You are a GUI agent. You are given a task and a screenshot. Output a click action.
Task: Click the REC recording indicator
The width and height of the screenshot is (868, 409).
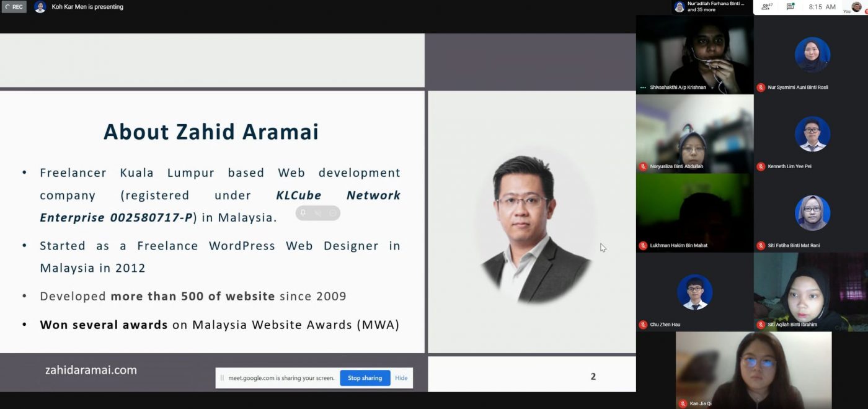click(x=13, y=6)
